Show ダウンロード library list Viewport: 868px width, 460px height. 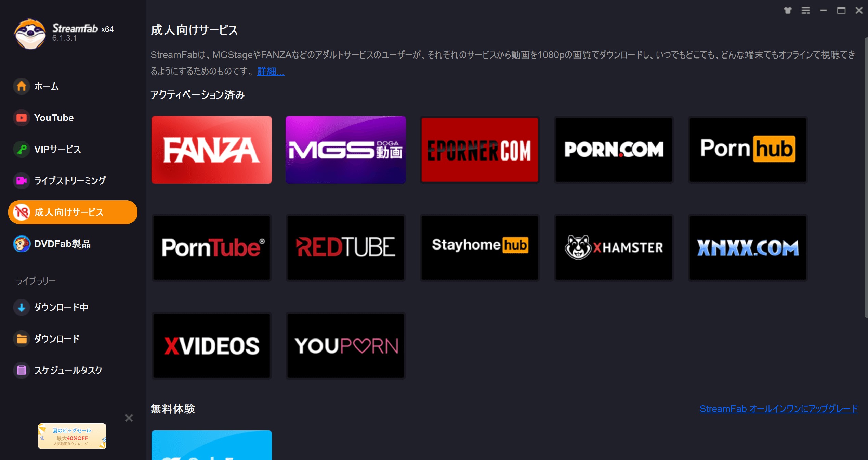[x=57, y=339]
